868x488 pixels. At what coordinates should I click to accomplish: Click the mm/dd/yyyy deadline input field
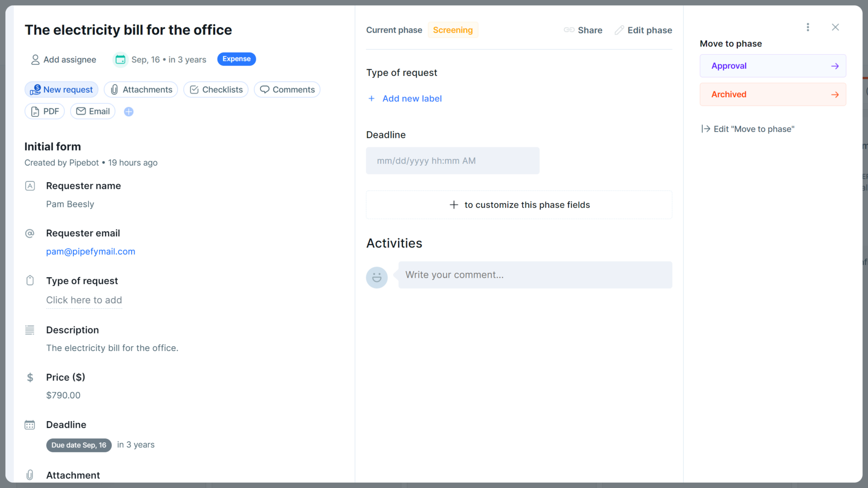coord(453,160)
